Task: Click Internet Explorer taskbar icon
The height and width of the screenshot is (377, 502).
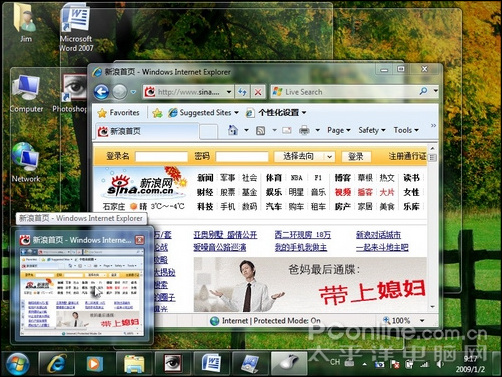Action: point(57,363)
